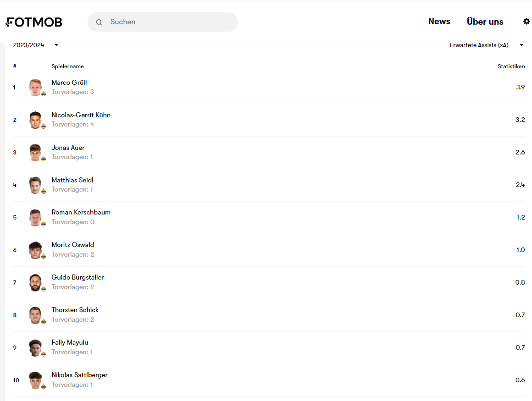Click Nicolas-Gerrit Kühn's player photo

click(x=35, y=120)
